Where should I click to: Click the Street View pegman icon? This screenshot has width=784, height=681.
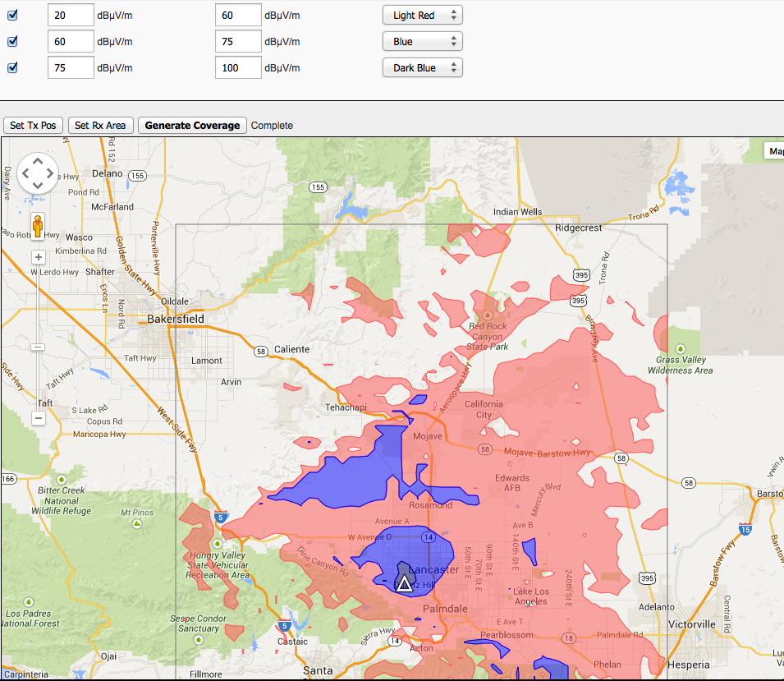pyautogui.click(x=38, y=224)
